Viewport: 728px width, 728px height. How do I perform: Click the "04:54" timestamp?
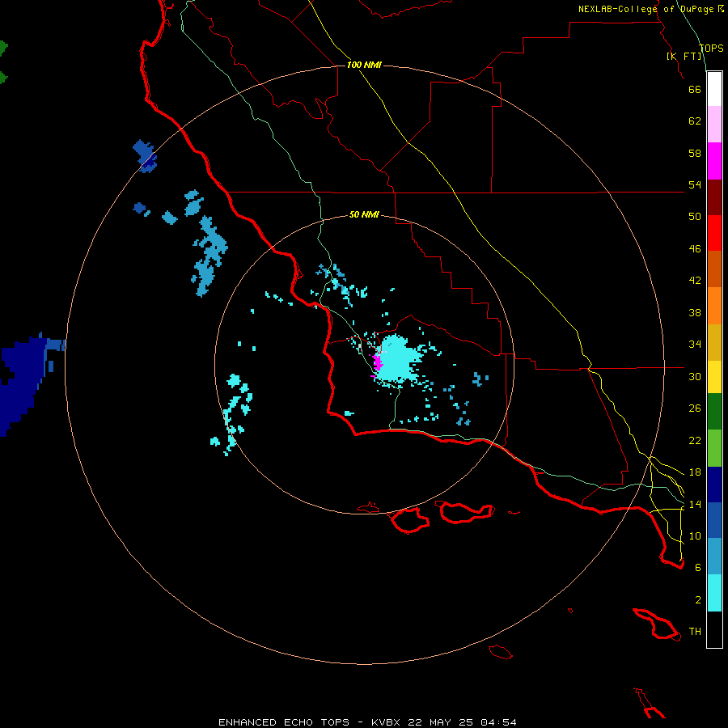tap(498, 722)
